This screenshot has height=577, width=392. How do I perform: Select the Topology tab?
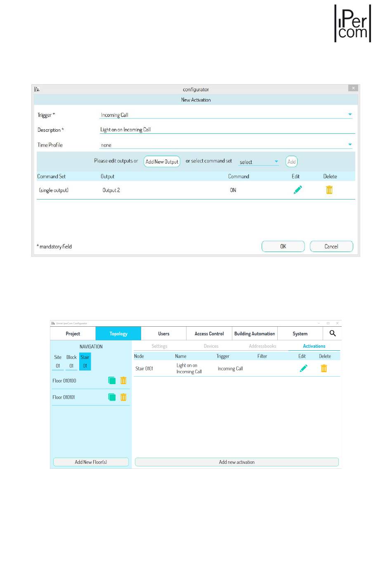point(118,334)
